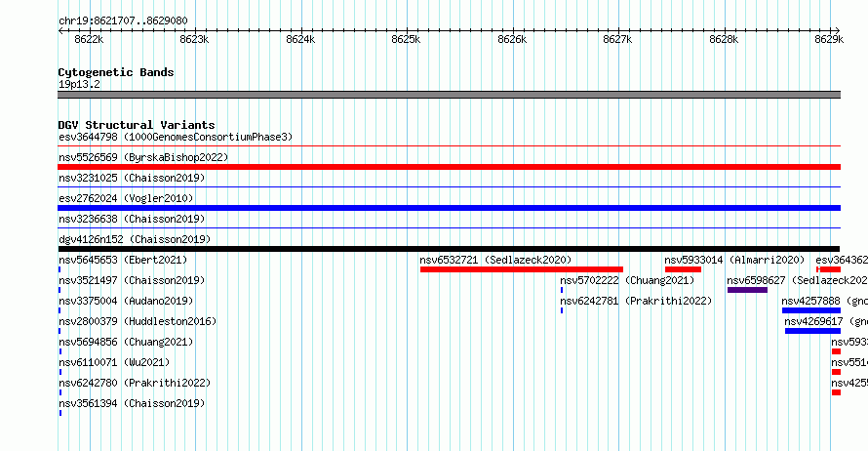
Task: Open nsv2800379 (Huddleston2016) label
Action: (x=138, y=321)
